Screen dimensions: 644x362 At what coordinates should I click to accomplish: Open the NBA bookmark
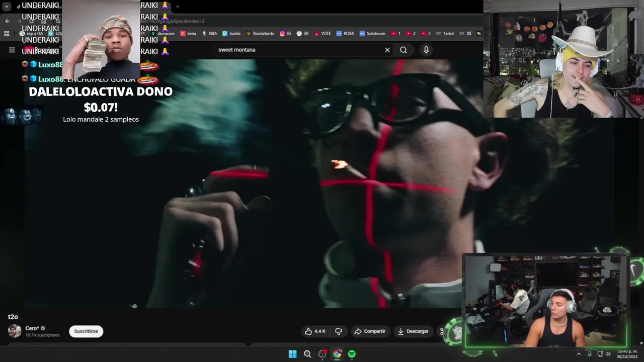[x=210, y=34]
